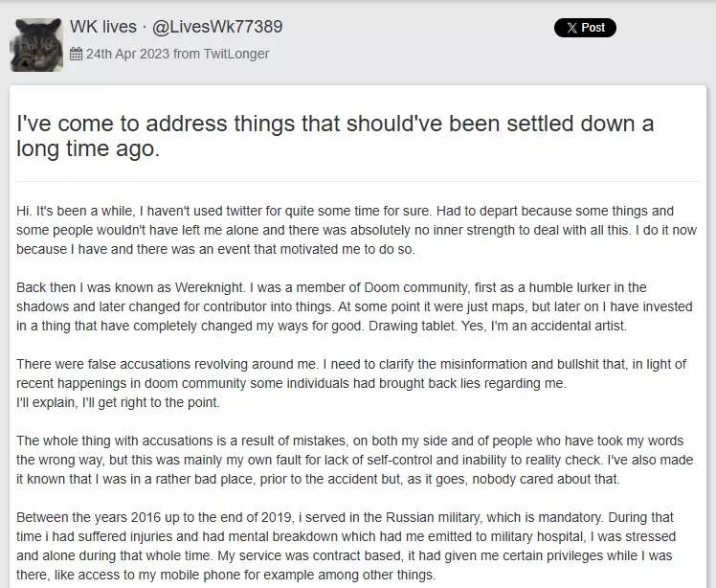Click the cat avatar profile picture
This screenshot has height=588, width=716.
pos(36,43)
